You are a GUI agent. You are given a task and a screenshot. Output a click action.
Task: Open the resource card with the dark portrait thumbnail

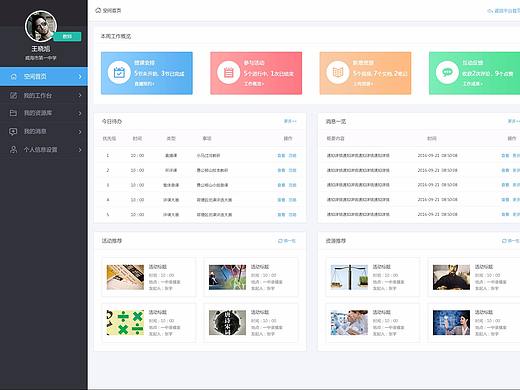(x=474, y=277)
